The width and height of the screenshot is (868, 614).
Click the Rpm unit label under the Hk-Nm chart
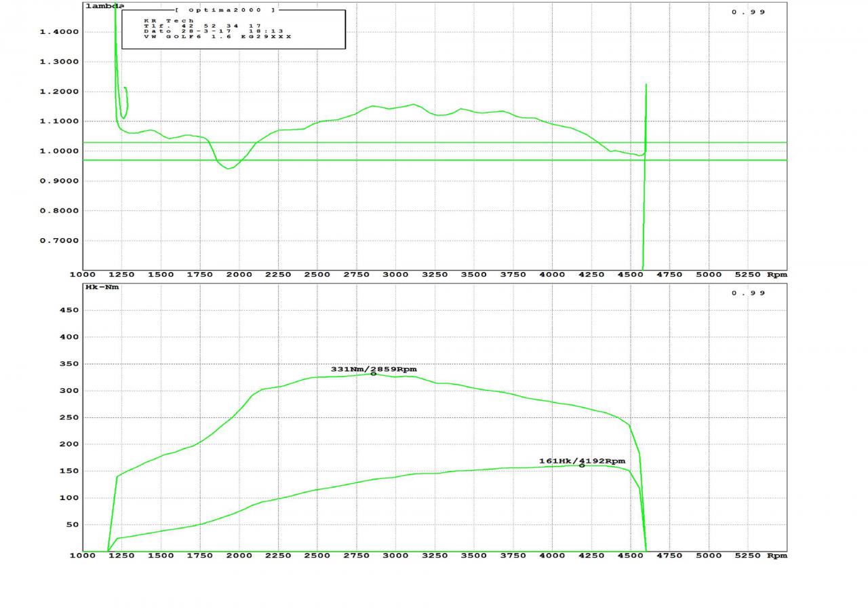point(777,556)
